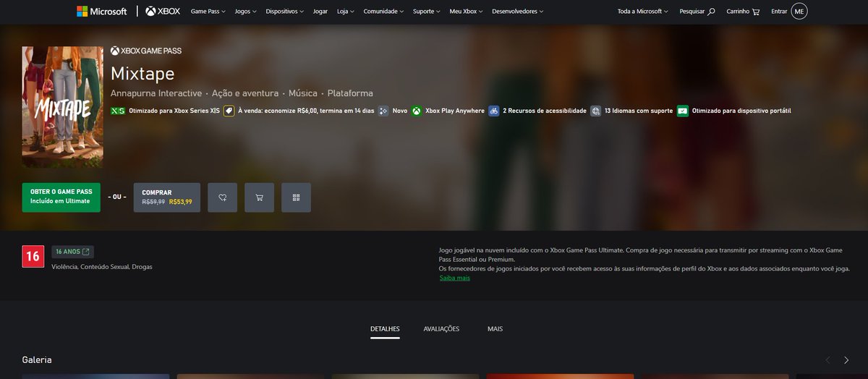Expand the Desenvolvedores menu
The width and height of the screenshot is (868, 379).
(x=518, y=12)
